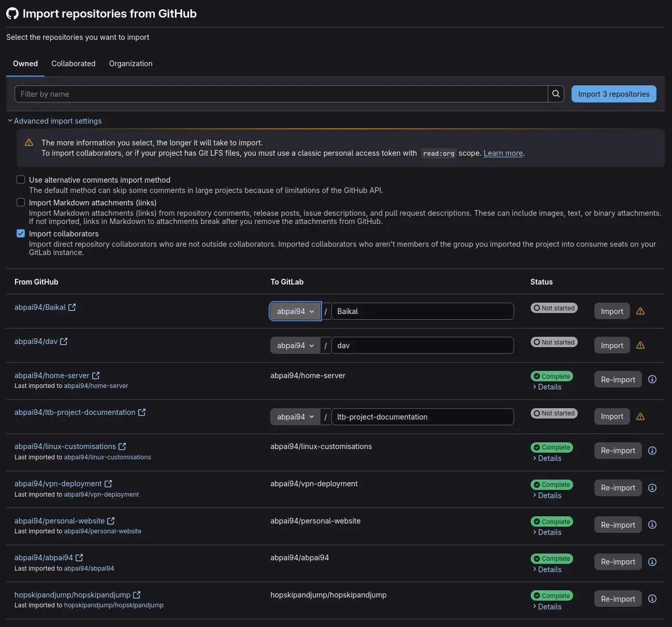Open the Learn more link

tap(503, 153)
